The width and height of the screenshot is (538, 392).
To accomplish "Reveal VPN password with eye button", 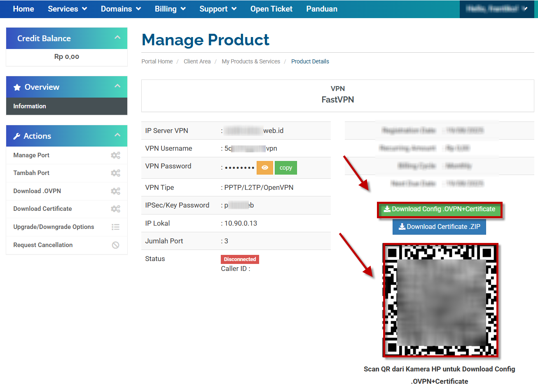I will coord(264,168).
